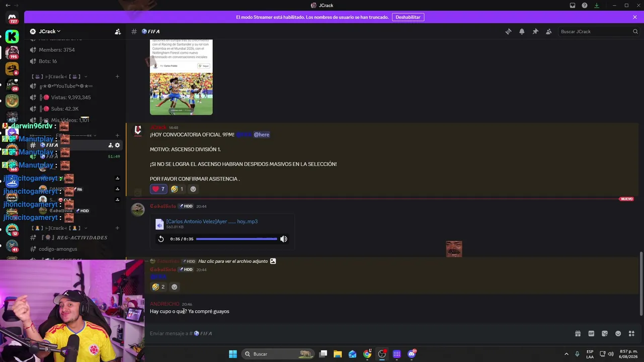Mute the audio attachment volume
The height and width of the screenshot is (362, 644).
284,239
